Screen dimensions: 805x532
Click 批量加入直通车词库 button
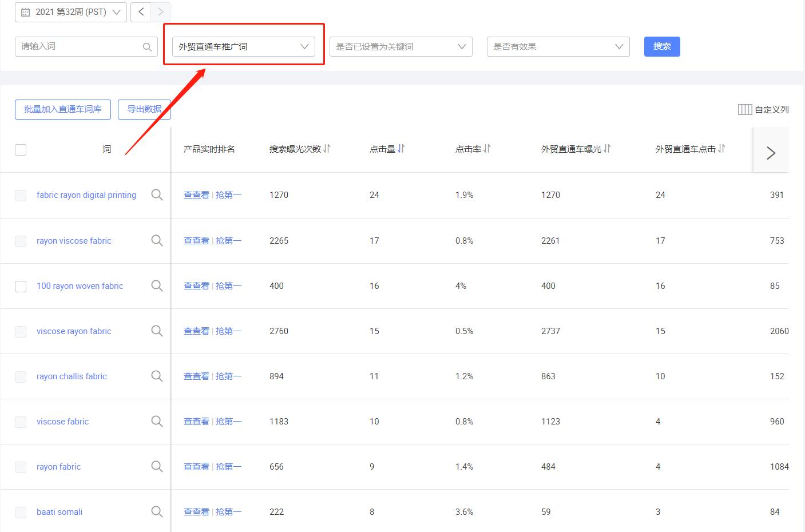63,109
